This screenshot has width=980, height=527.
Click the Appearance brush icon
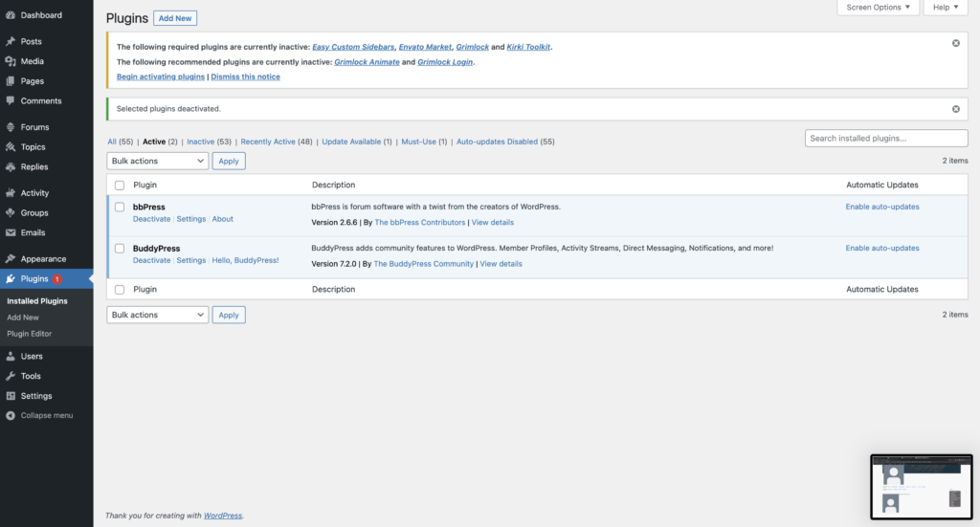click(11, 258)
